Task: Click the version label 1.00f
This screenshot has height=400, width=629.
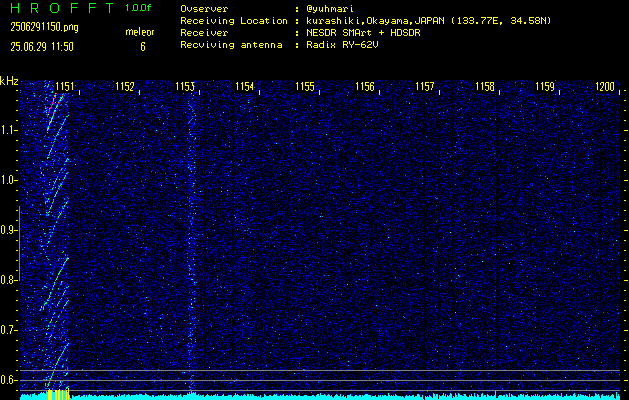Action: click(138, 8)
